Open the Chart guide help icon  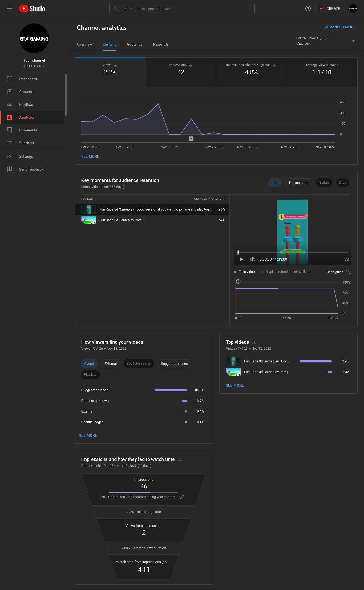[x=348, y=272]
